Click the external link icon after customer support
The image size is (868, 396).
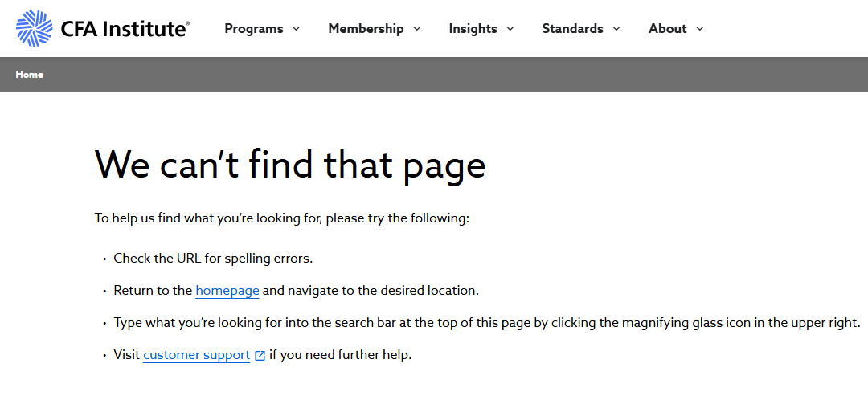260,356
